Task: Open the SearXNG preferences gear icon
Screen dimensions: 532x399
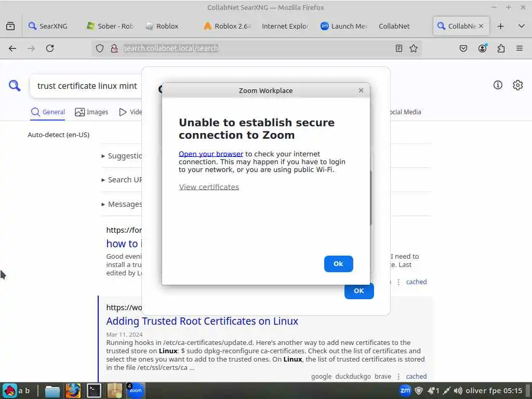Action: 518,85
